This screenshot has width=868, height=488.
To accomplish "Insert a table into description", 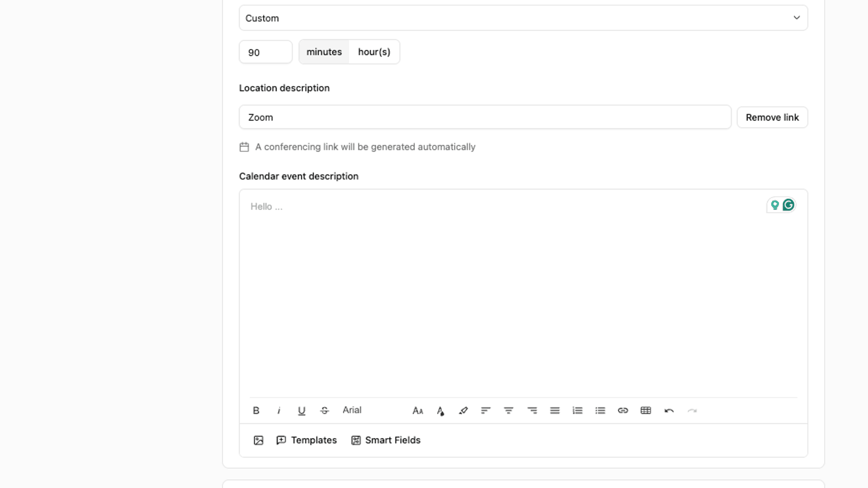I will (646, 410).
